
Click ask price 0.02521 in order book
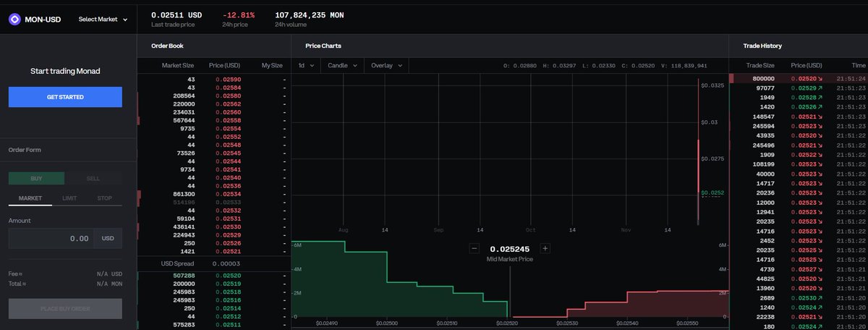point(229,251)
